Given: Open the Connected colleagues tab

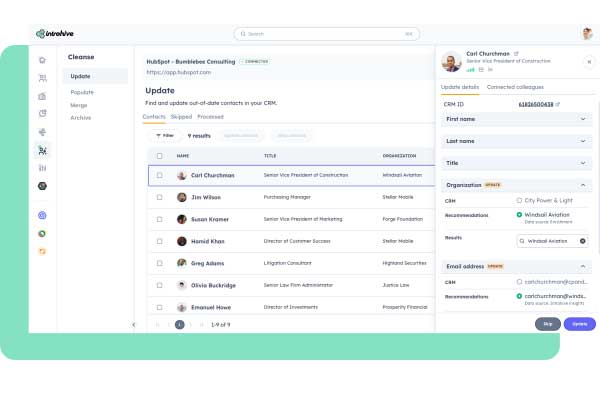Looking at the screenshot, I should coord(515,87).
